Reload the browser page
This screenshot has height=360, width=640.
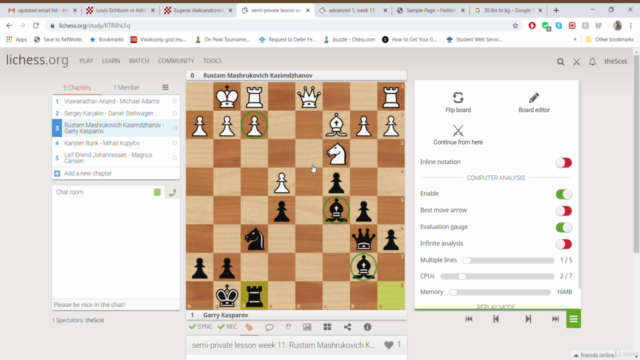pos(36,26)
